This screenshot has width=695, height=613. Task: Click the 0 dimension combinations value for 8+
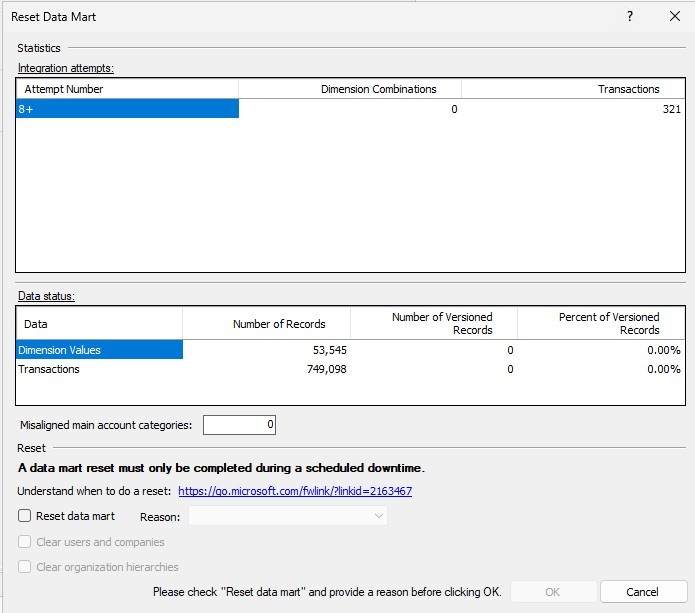[x=454, y=109]
